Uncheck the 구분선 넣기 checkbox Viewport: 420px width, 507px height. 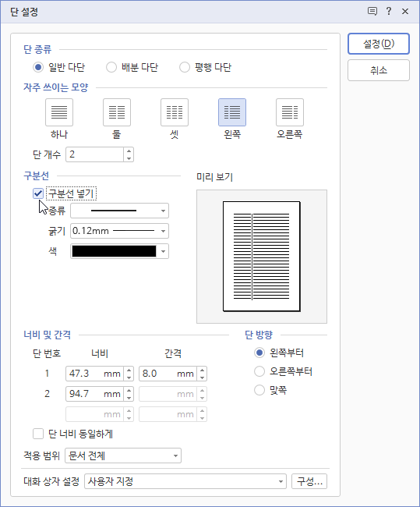click(x=38, y=193)
